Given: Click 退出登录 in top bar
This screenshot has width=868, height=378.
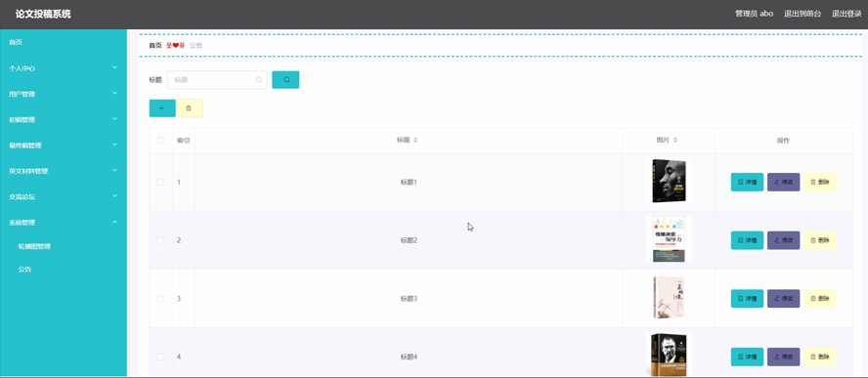Looking at the screenshot, I should pyautogui.click(x=846, y=14).
